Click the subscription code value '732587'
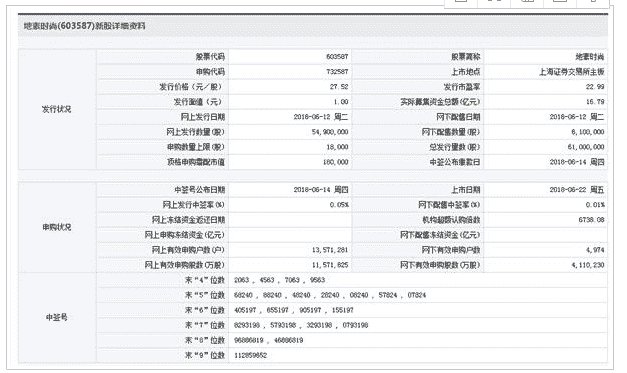627x373 pixels. coord(337,72)
